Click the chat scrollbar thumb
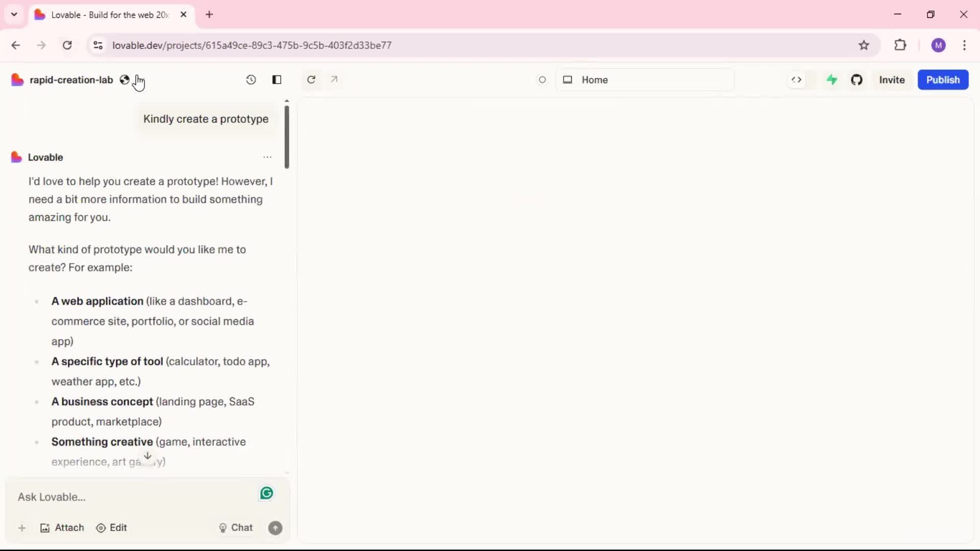Screen dimensions: 980x551 pos(287,137)
